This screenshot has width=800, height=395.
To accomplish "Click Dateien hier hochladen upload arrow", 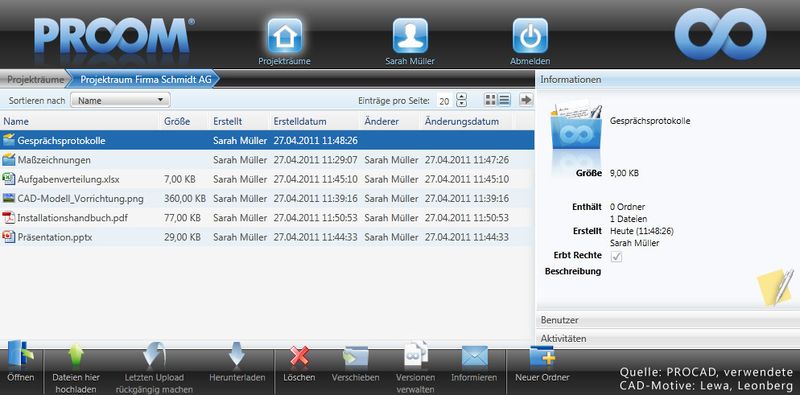I will coord(76,355).
